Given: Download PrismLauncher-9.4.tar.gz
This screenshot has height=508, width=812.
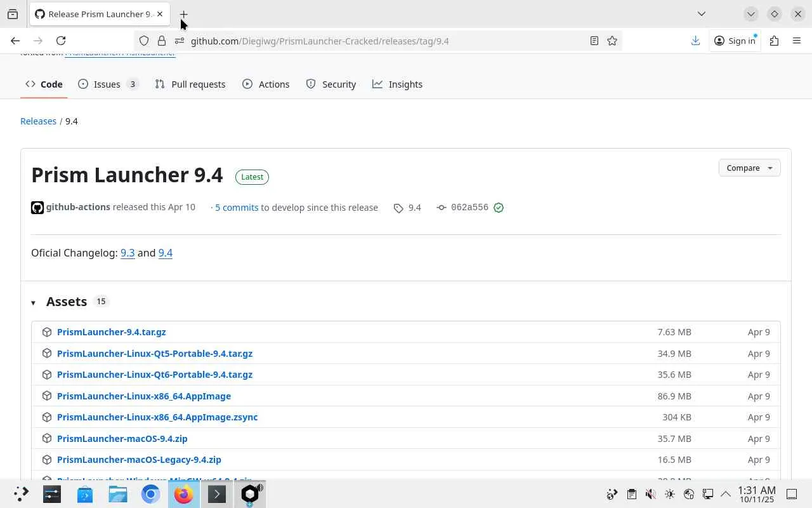Looking at the screenshot, I should [x=112, y=332].
